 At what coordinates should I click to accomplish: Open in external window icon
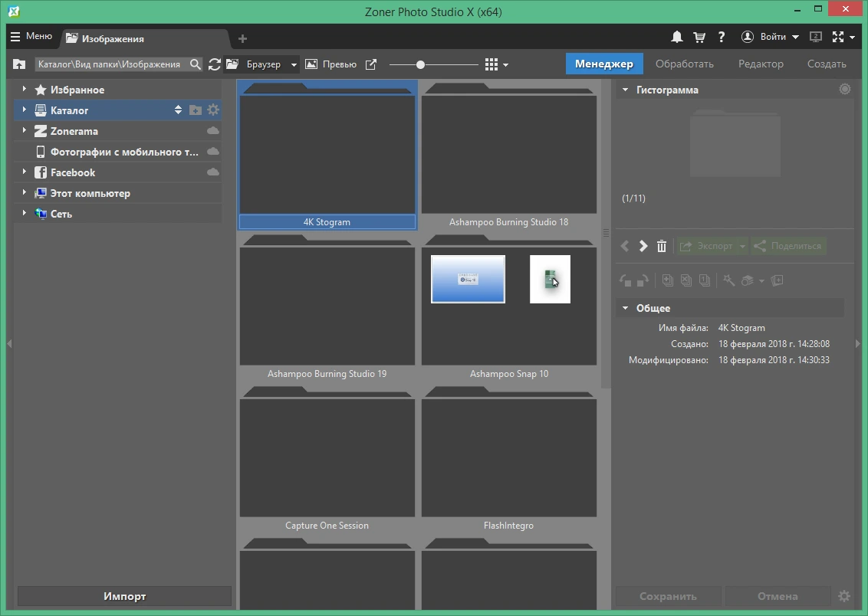371,64
